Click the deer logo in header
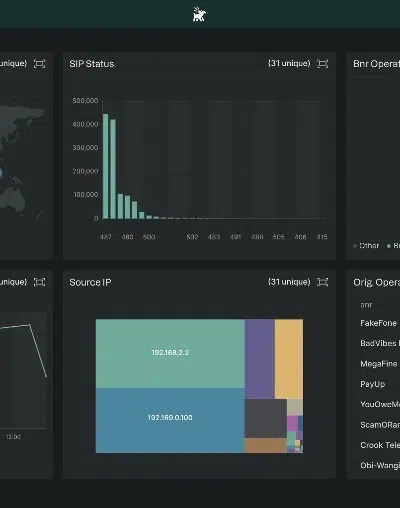This screenshot has height=508, width=400. [x=199, y=14]
